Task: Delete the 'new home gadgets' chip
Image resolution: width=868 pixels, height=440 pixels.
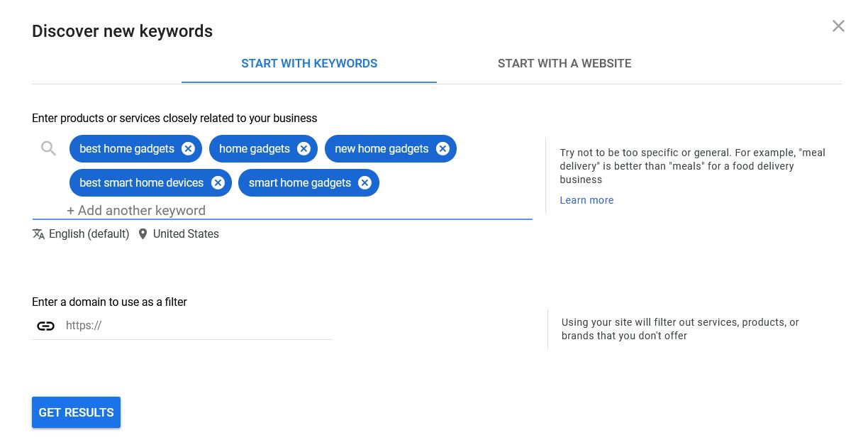Action: click(x=443, y=148)
